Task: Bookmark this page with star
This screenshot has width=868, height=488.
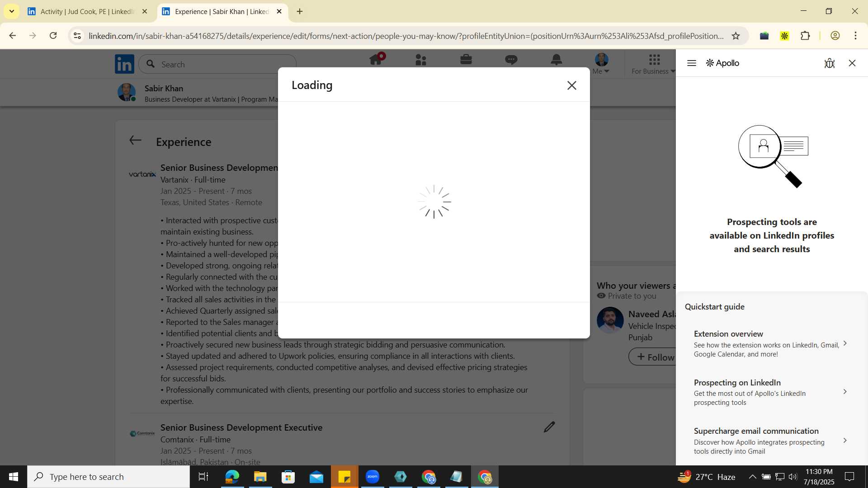Action: (736, 36)
